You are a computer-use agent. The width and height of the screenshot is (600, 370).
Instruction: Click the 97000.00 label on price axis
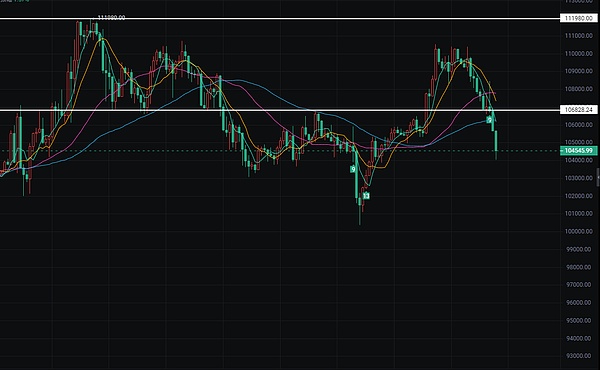[578, 285]
